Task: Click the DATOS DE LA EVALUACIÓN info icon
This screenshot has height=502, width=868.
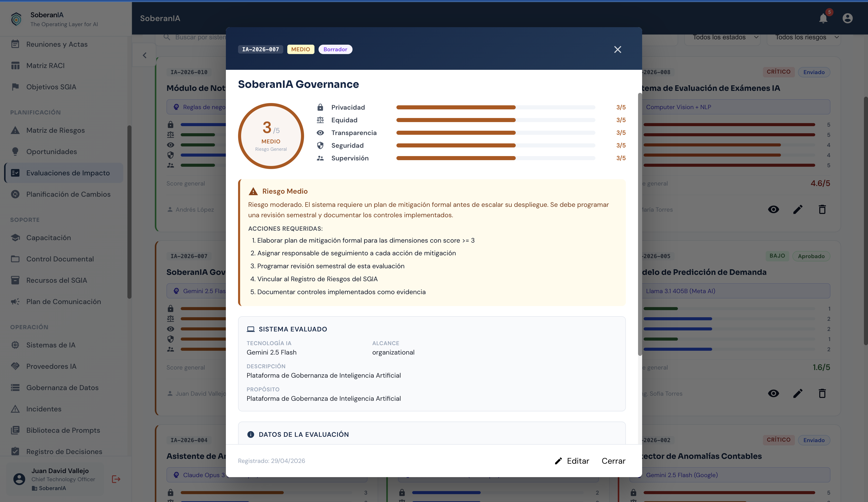Action: (251, 434)
